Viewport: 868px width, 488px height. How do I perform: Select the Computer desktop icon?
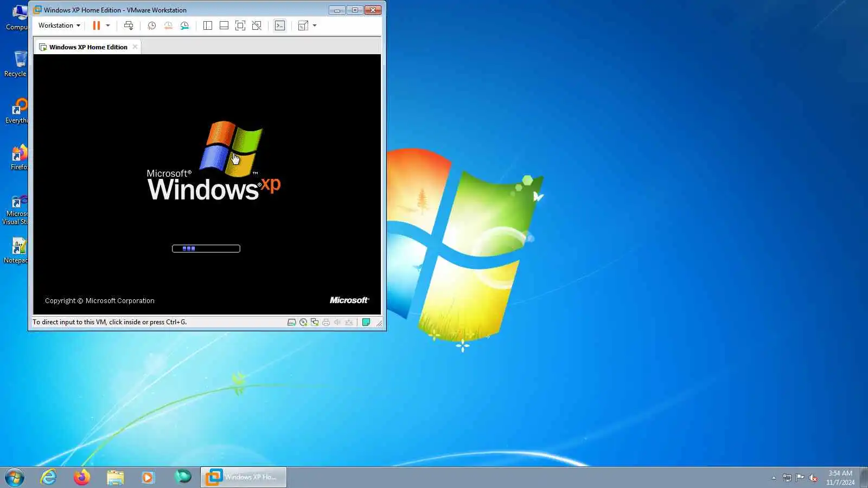16,17
